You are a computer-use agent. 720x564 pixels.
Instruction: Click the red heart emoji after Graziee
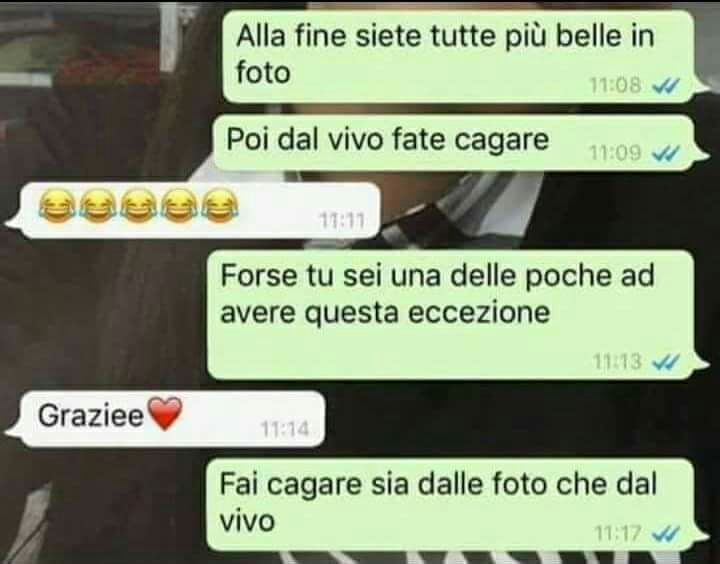(164, 413)
